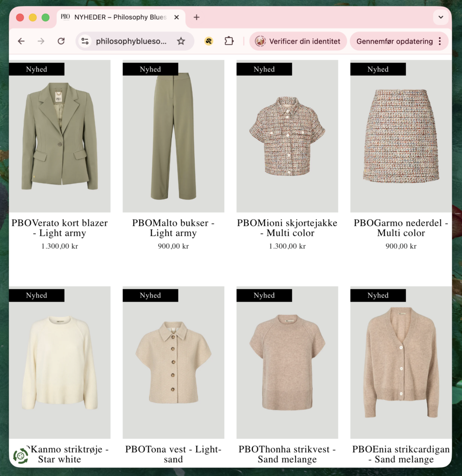Bookmark this page with the star icon
This screenshot has width=462, height=476.
tap(181, 41)
